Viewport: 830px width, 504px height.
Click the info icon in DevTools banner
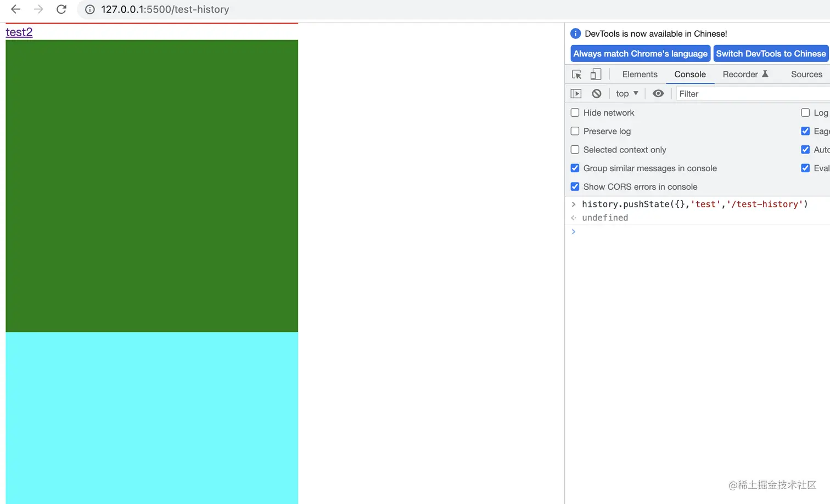[575, 33]
